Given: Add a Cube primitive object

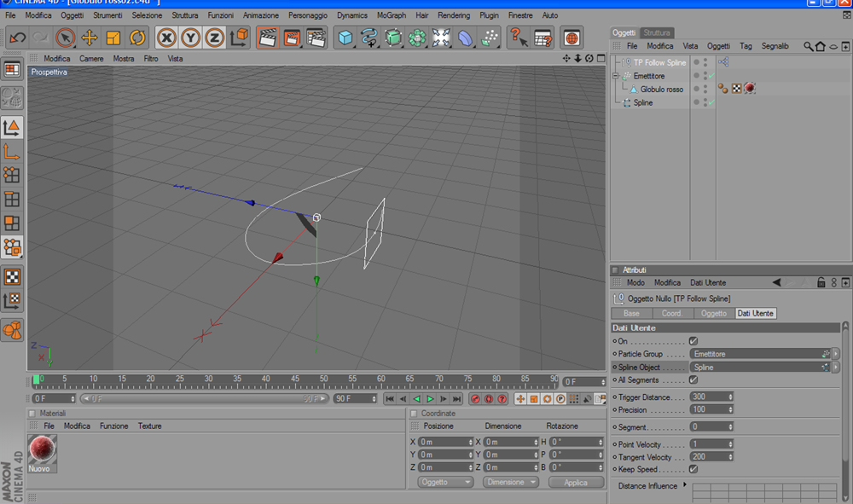Looking at the screenshot, I should pyautogui.click(x=345, y=38).
